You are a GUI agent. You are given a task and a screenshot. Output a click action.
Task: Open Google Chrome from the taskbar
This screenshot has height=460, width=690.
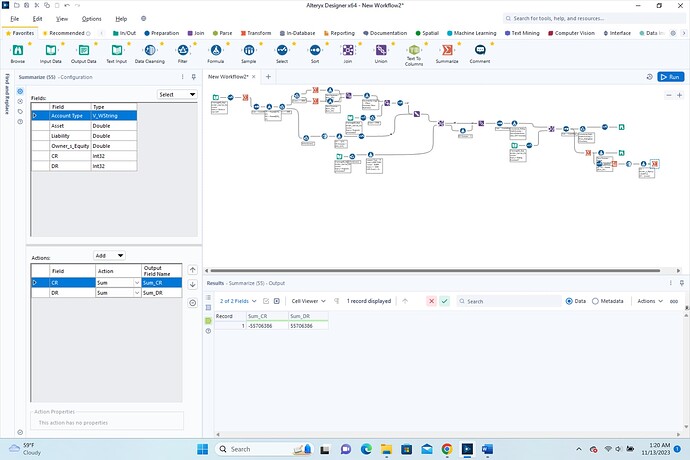(x=447, y=449)
